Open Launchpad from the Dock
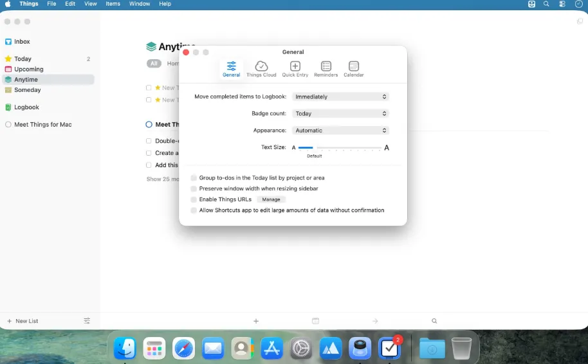 click(154, 349)
